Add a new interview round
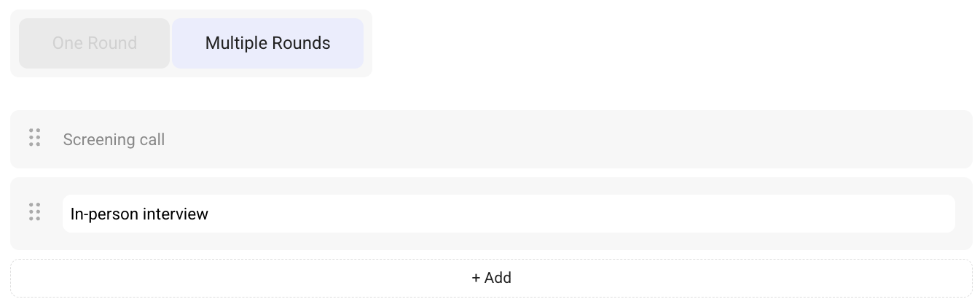 pyautogui.click(x=491, y=278)
